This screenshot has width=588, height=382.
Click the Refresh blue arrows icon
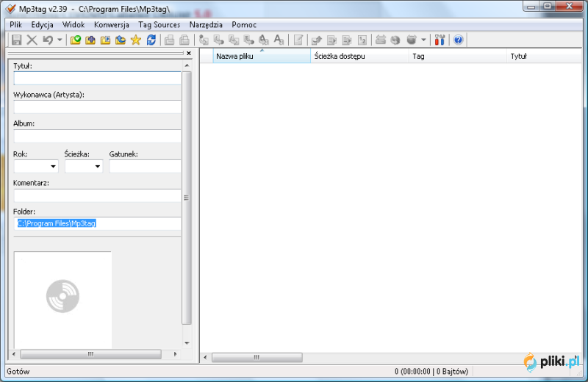click(x=151, y=40)
